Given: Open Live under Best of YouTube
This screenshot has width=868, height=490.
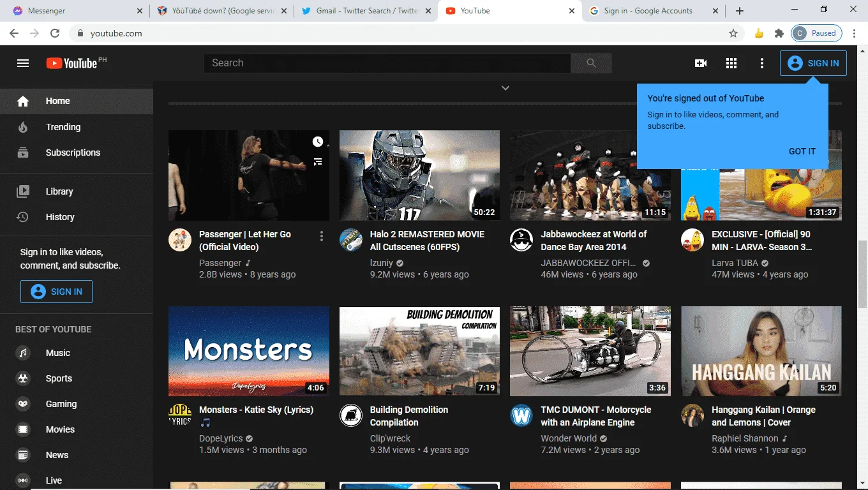Looking at the screenshot, I should (77, 480).
